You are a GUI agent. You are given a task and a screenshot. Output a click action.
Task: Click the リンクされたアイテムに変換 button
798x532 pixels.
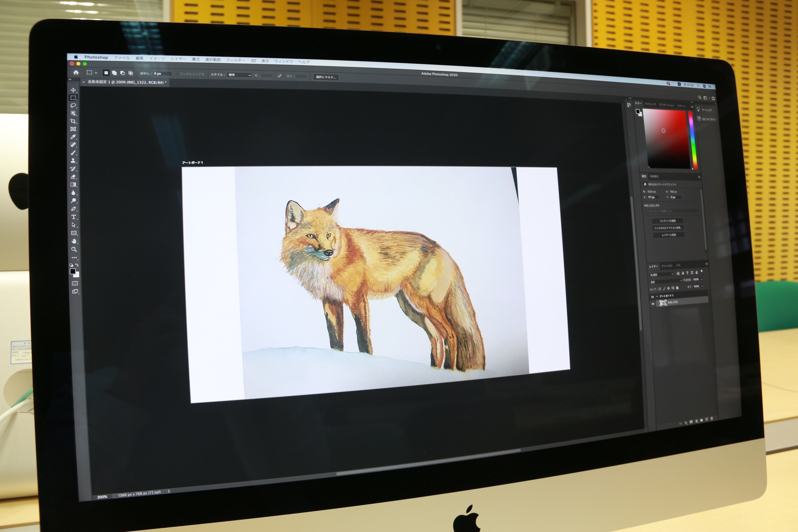point(668,228)
